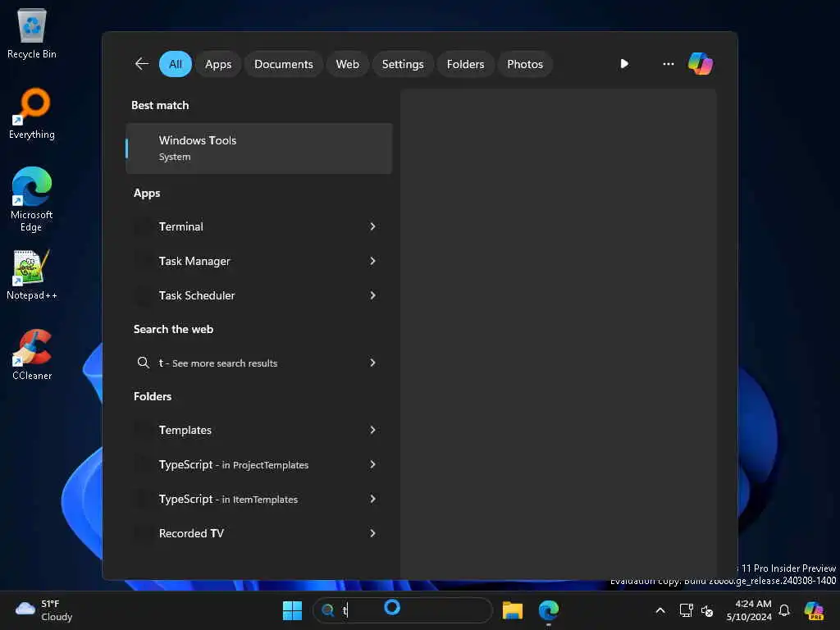
Task: Open Windows Tools best match result
Action: [x=258, y=148]
